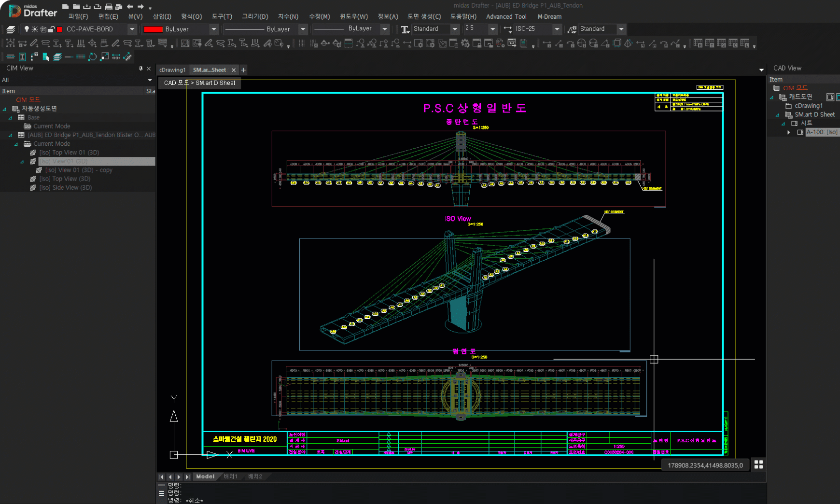
Task: Open the first ByLayer linetype dropdown
Action: 303,29
